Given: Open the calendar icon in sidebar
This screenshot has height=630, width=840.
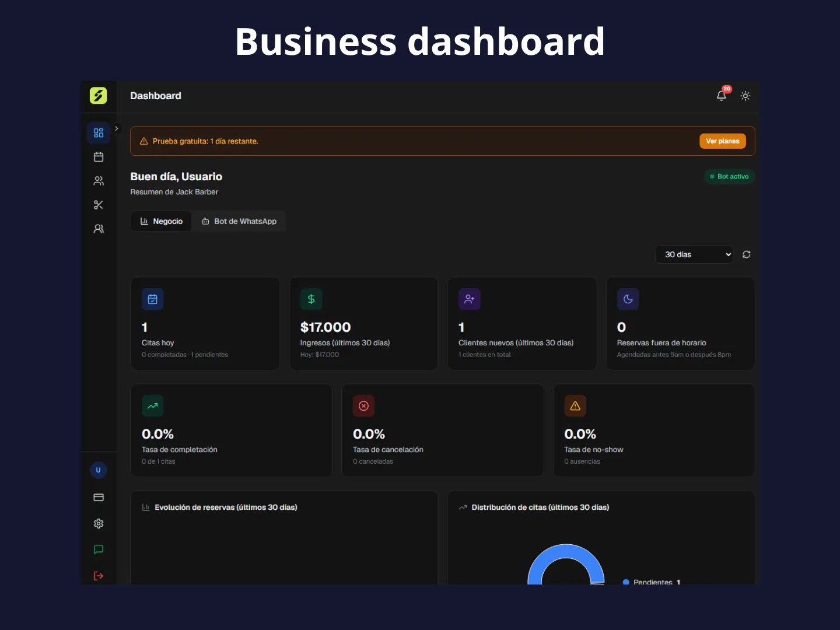Looking at the screenshot, I should 99,157.
